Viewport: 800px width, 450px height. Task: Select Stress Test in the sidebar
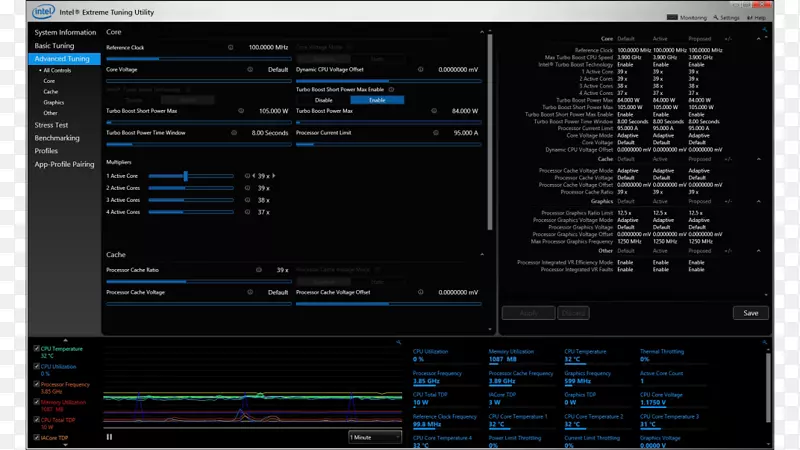[51, 125]
